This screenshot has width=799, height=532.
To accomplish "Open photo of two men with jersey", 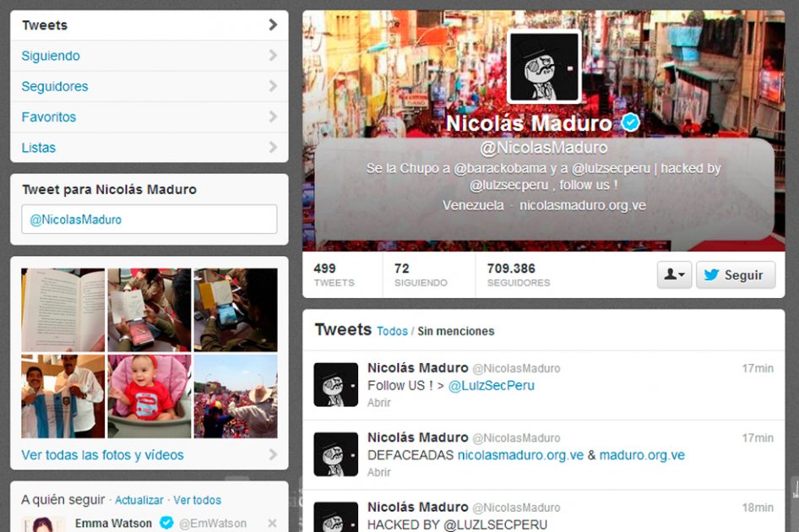I will pyautogui.click(x=63, y=396).
